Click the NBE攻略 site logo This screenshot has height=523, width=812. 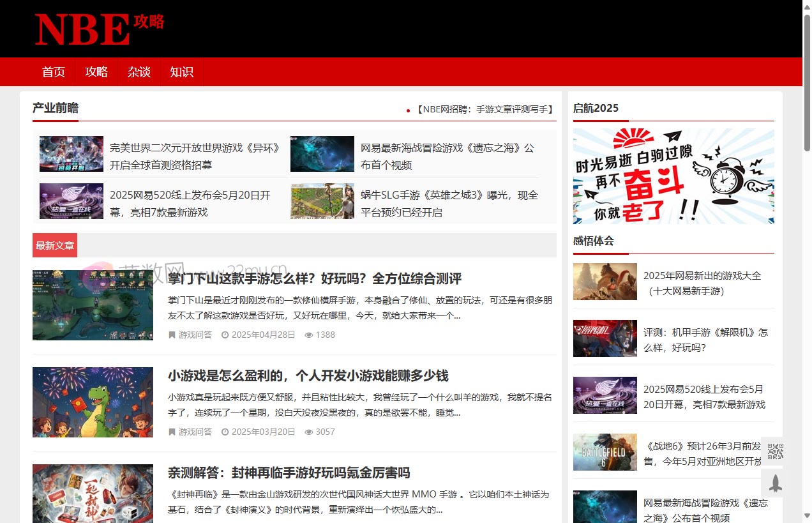[x=99, y=28]
